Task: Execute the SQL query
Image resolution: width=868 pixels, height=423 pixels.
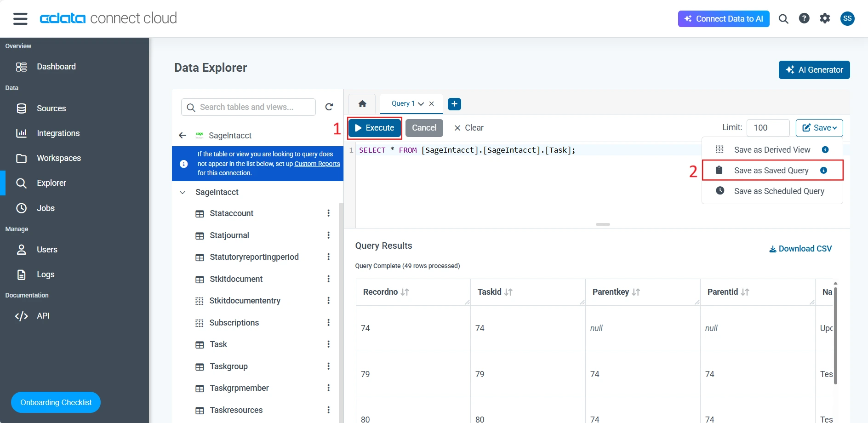Action: click(x=375, y=128)
